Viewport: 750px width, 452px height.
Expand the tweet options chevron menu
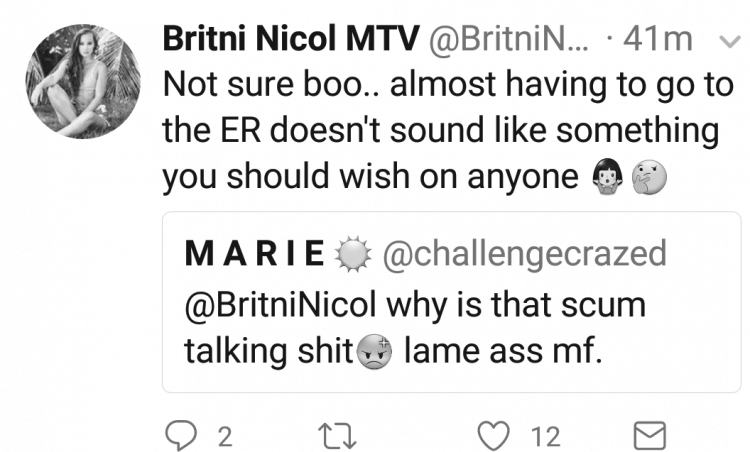tap(730, 43)
